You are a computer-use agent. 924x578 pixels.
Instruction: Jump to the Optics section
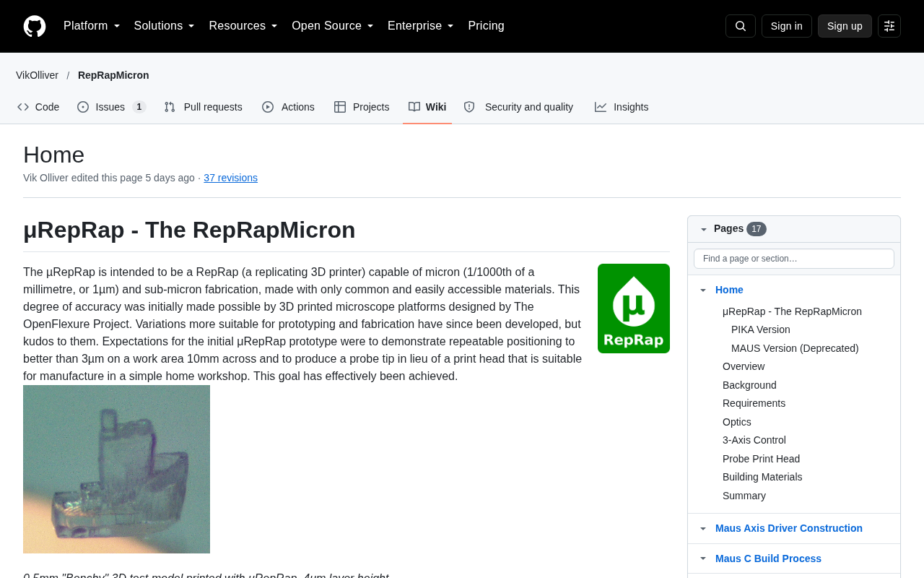[737, 422]
